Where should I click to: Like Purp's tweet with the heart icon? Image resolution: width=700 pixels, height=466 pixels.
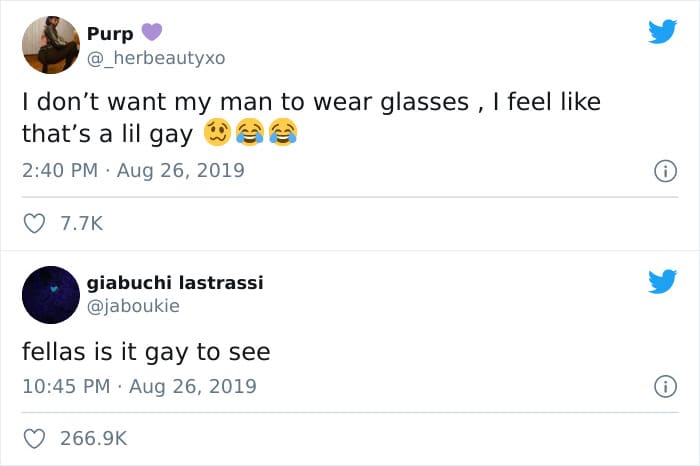tap(34, 224)
